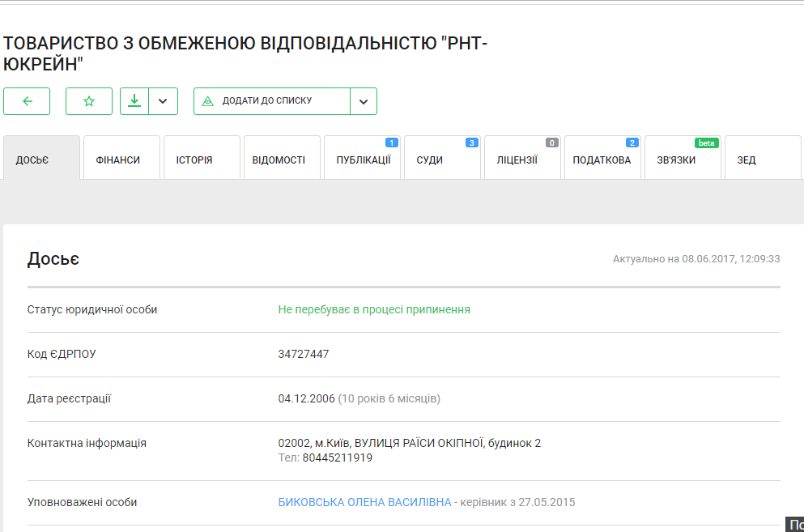
Task: Star this company as favorite
Action: (x=89, y=101)
